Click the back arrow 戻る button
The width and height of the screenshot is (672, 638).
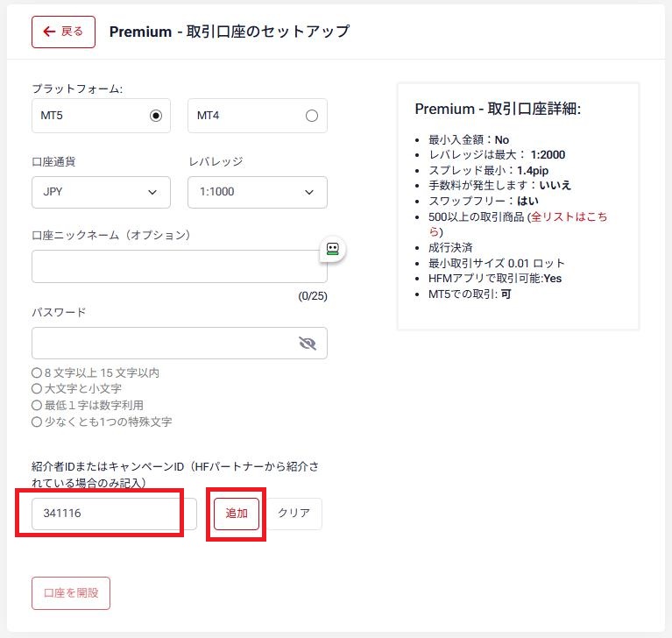pyautogui.click(x=63, y=32)
